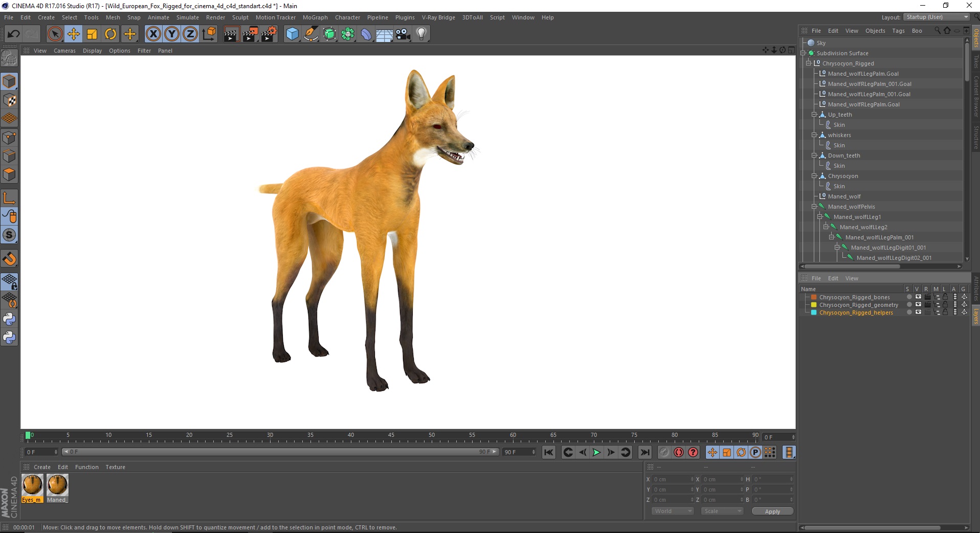Open the Subdivision Surface generator icon

330,34
